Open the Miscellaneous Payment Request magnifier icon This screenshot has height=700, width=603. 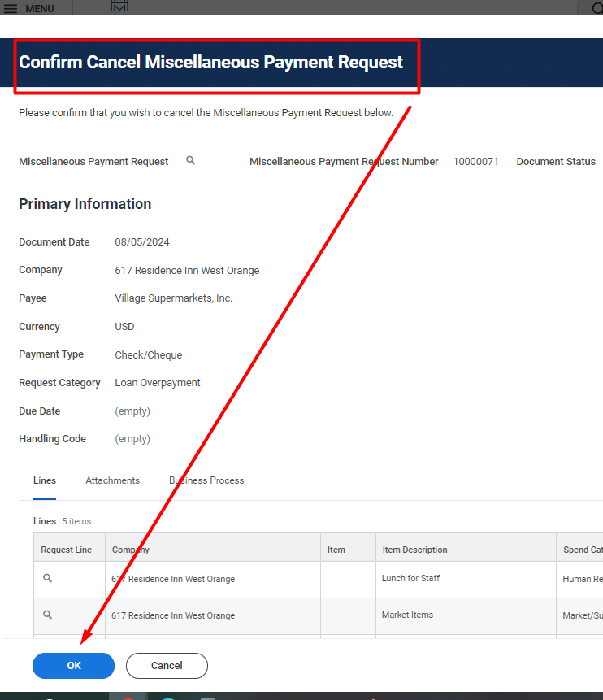pyautogui.click(x=191, y=160)
